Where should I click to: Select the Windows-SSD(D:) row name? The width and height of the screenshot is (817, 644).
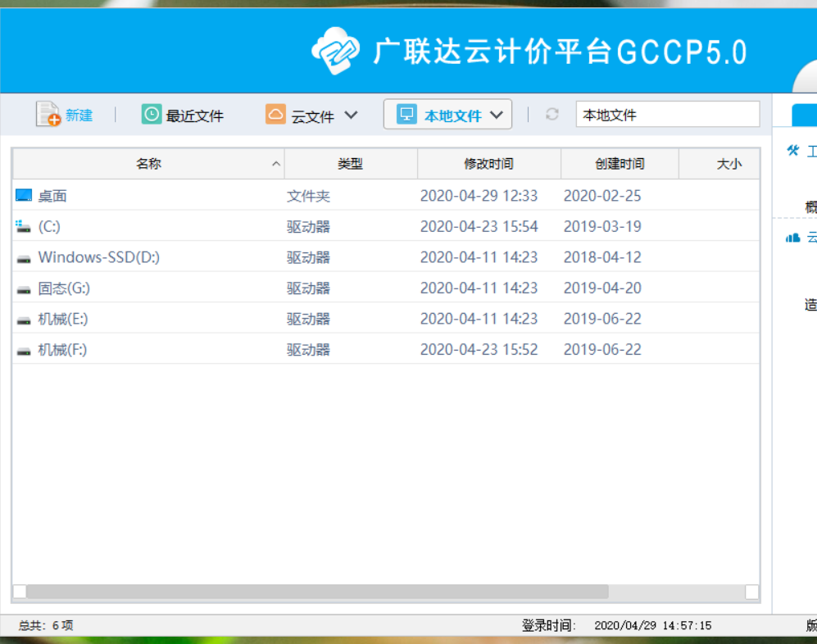[x=99, y=257]
